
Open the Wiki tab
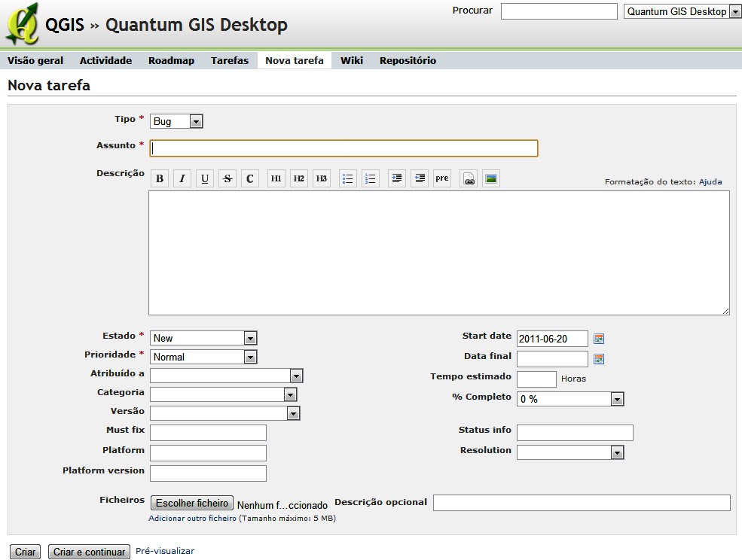[352, 60]
